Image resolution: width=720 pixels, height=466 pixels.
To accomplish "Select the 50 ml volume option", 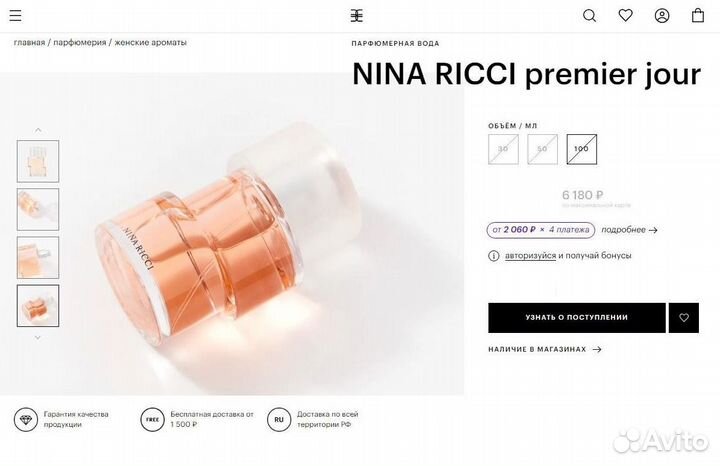I will [x=542, y=149].
